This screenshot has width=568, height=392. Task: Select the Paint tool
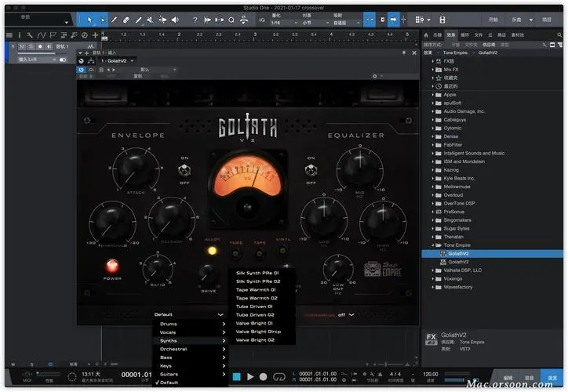tap(138, 20)
